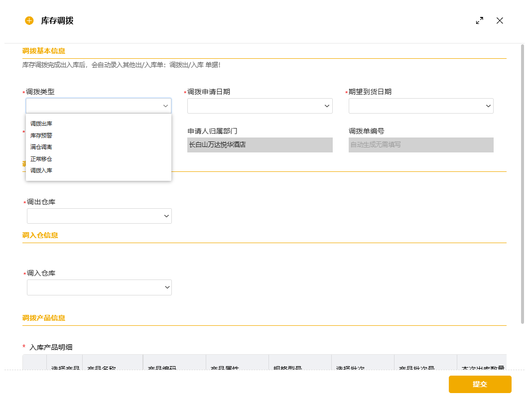Click the 产品编码 column header

click(162, 369)
